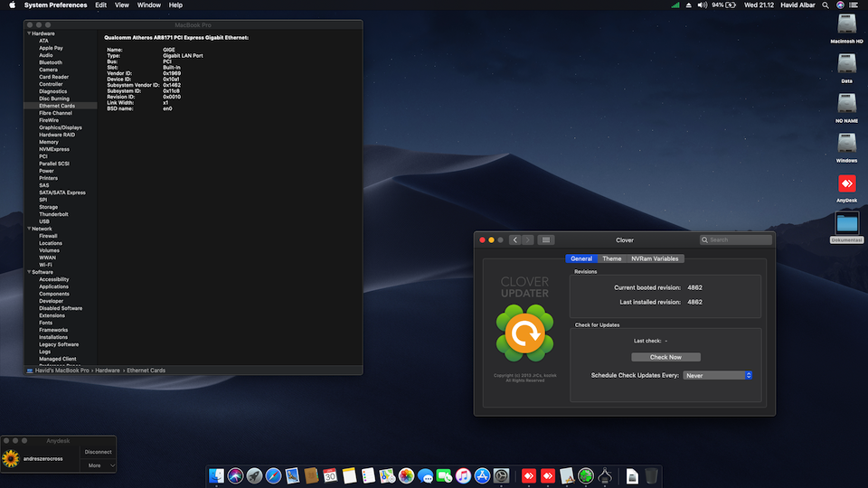Click the show all preferences grid icon

tap(545, 239)
